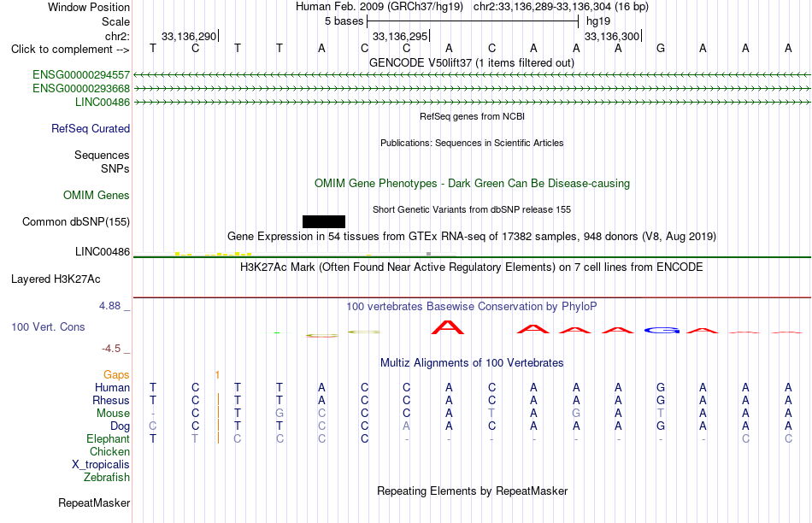
Task: Click the Window Position label
Action: pyautogui.click(x=89, y=7)
